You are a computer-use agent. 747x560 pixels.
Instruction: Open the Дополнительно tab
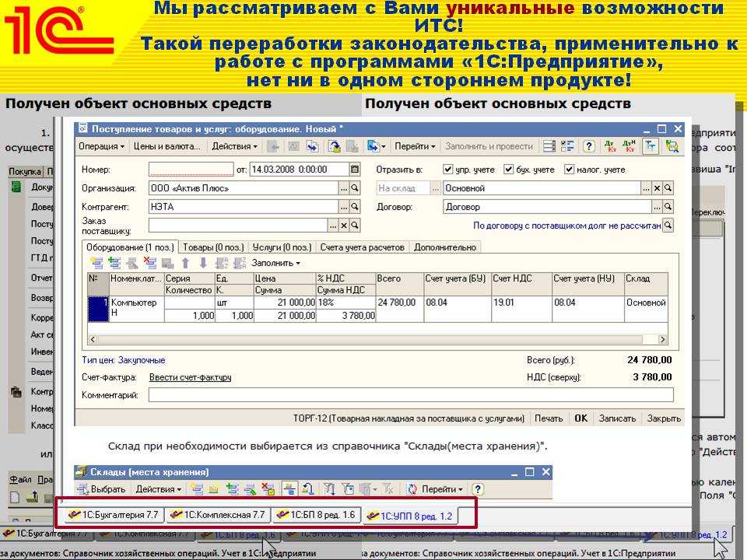click(x=445, y=247)
